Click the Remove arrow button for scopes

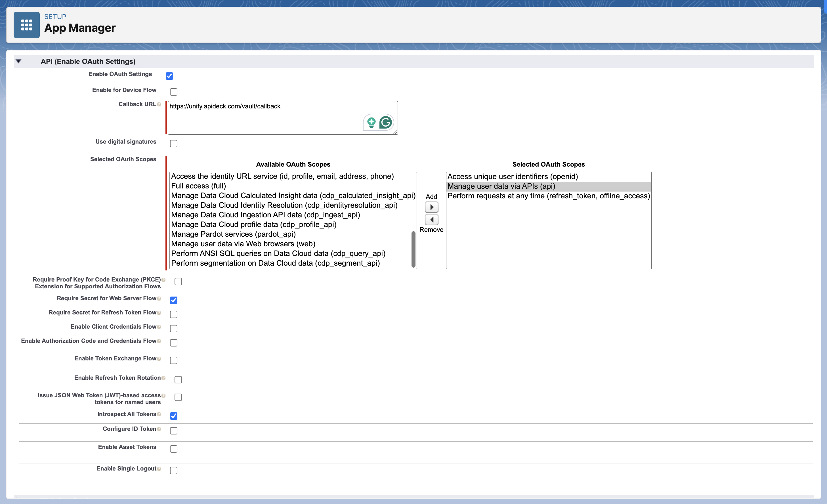pos(431,220)
